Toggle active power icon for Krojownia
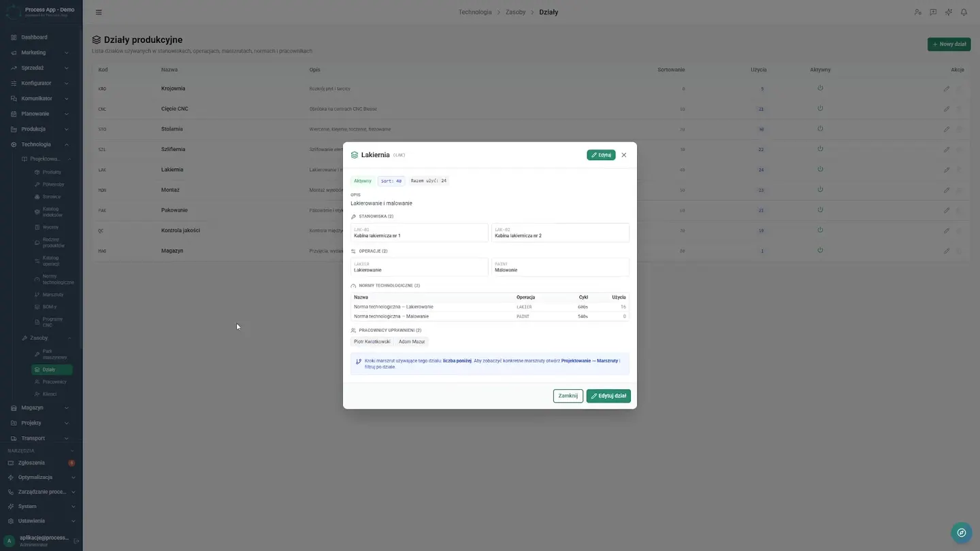This screenshot has width=980, height=551. point(820,88)
